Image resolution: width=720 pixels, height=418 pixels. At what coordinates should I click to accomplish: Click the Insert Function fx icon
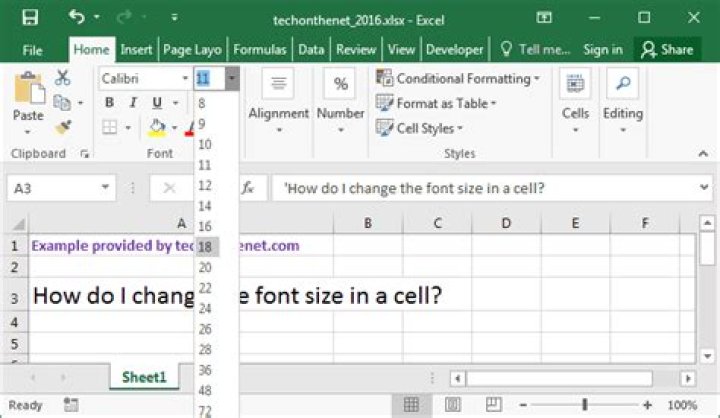coord(248,188)
